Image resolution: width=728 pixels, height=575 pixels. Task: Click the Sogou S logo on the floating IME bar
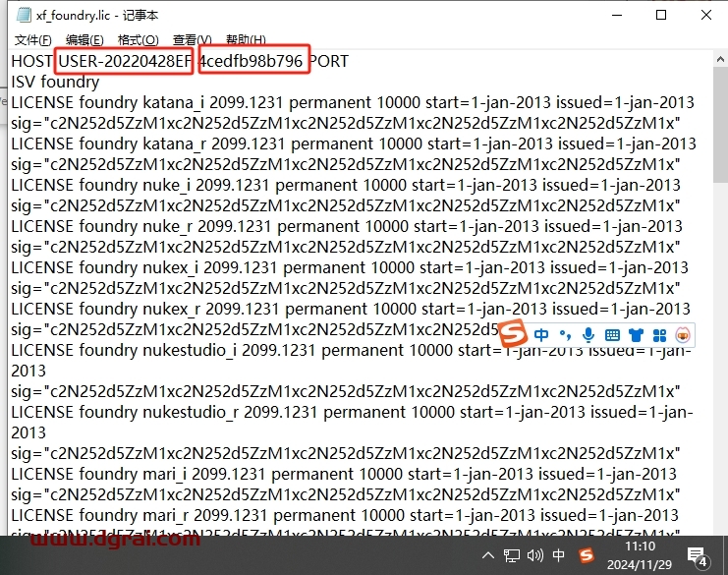pos(513,333)
